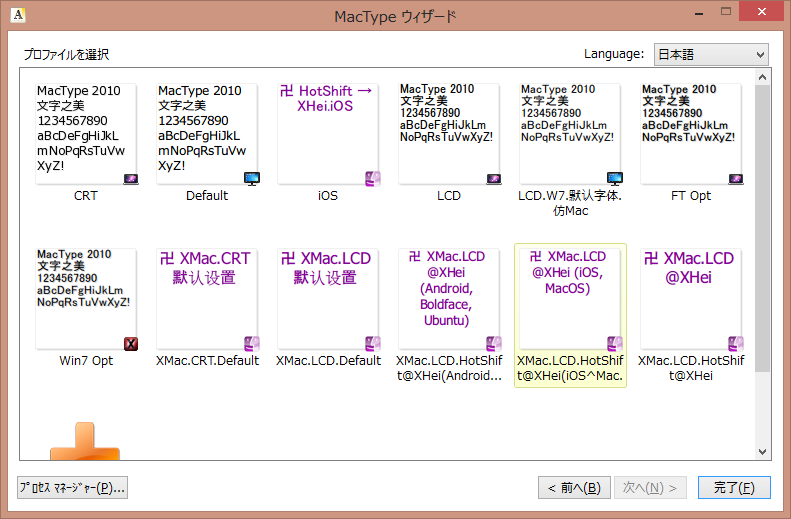This screenshot has height=519, width=791.
Task: Click the Win7 Opt profile name label
Action: pos(86,361)
